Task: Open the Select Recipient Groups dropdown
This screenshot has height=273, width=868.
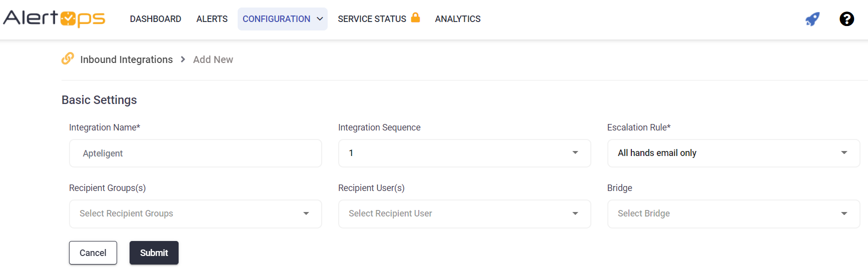Action: tap(196, 213)
